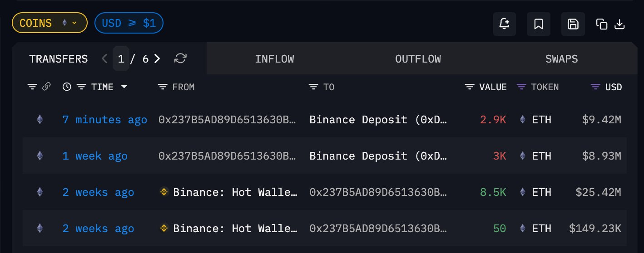This screenshot has width=644, height=253.
Task: Click the USD ≥ $1 filter pill
Action: (x=129, y=23)
